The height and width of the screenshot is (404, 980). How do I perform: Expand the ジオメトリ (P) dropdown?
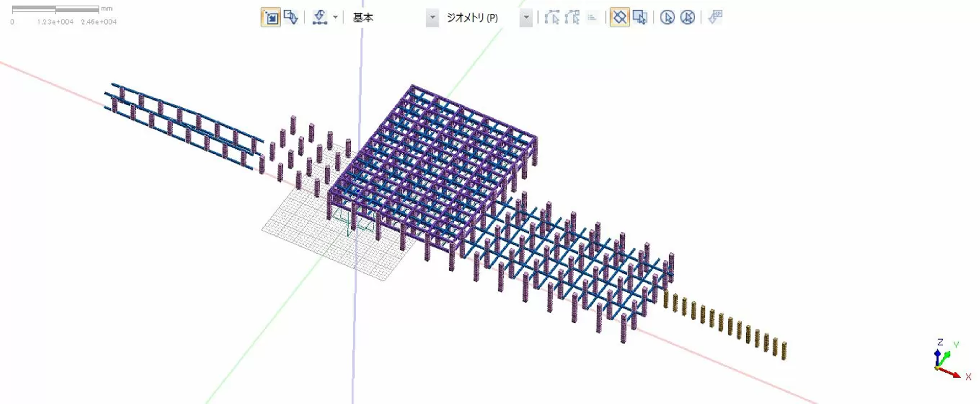(x=526, y=18)
